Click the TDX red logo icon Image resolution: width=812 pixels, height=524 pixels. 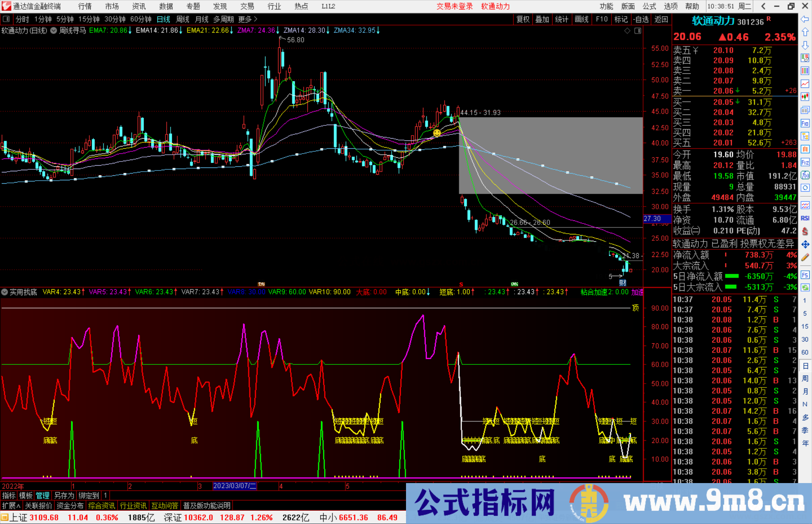coord(6,6)
